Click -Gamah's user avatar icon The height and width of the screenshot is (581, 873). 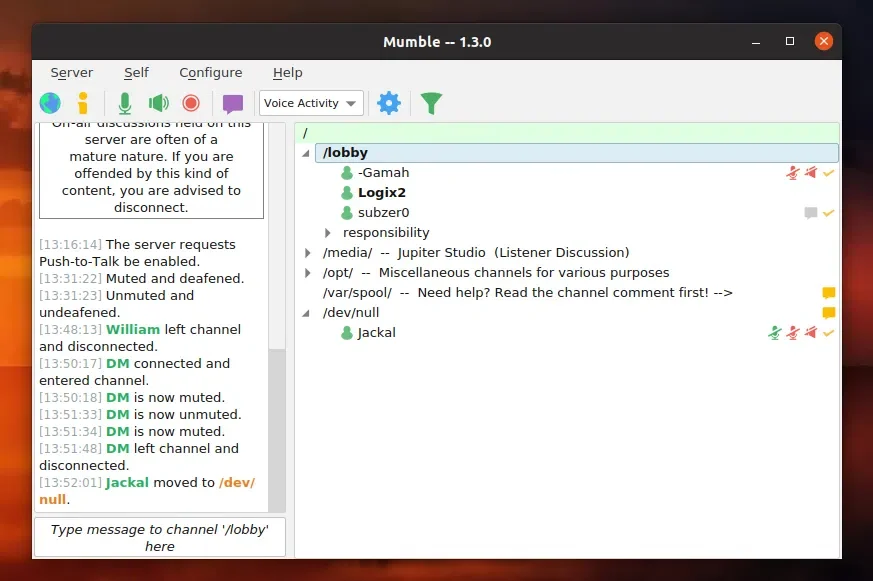point(347,173)
